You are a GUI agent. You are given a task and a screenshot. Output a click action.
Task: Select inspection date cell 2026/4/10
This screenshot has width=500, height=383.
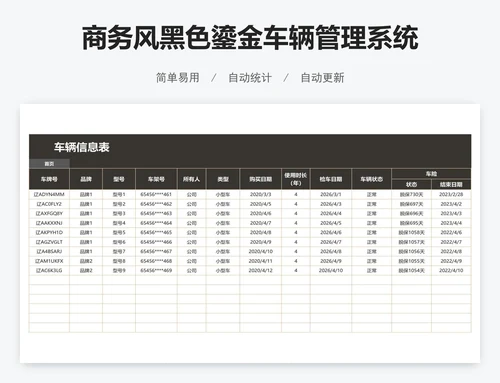pyautogui.click(x=331, y=270)
